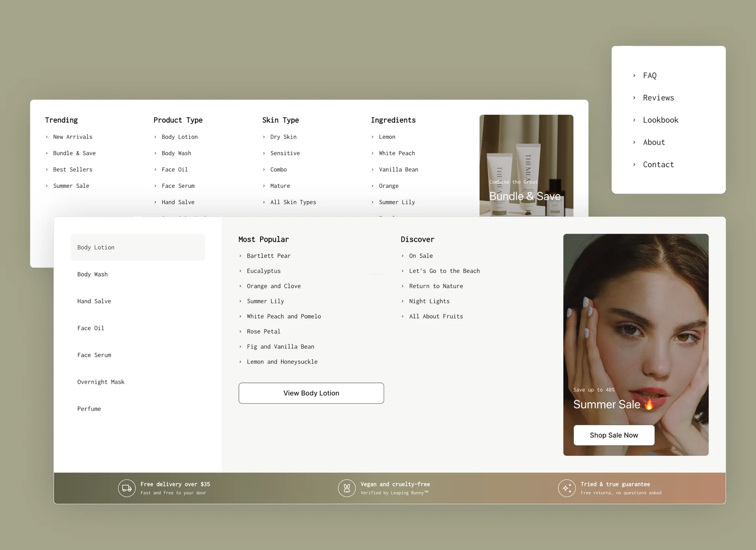Viewport: 756px width, 550px height.
Task: Switch to the Face Serum category
Action: click(94, 355)
